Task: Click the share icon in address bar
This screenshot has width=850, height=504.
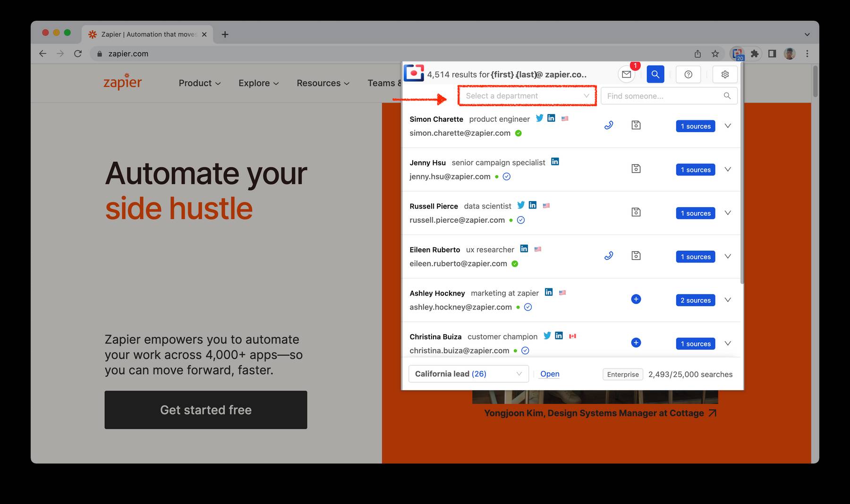Action: (698, 54)
